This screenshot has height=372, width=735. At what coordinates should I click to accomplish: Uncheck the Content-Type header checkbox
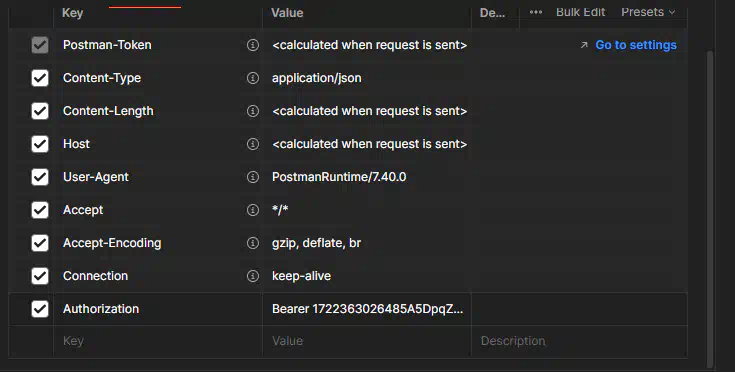[40, 78]
